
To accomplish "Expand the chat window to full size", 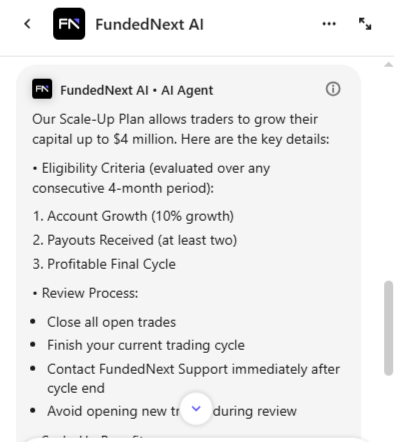I will point(365,24).
